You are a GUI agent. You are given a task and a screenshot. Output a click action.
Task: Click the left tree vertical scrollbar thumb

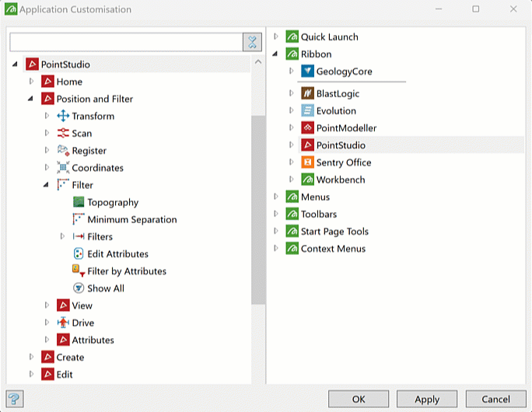point(258,210)
